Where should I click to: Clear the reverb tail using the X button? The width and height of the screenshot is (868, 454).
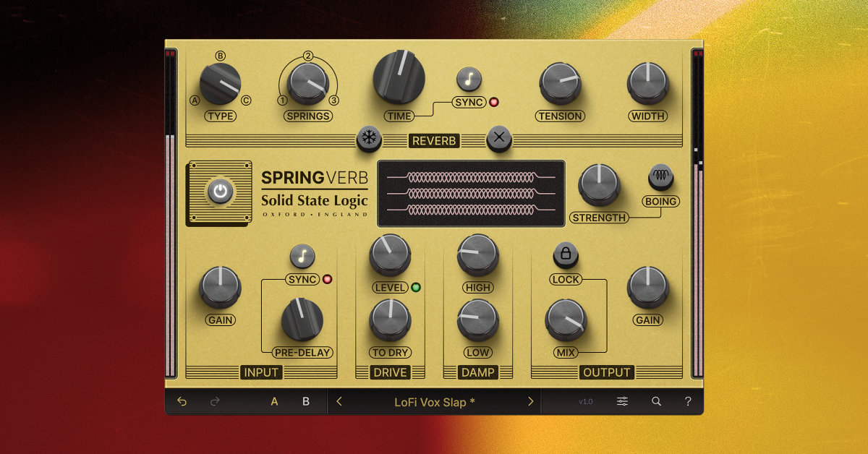click(498, 137)
